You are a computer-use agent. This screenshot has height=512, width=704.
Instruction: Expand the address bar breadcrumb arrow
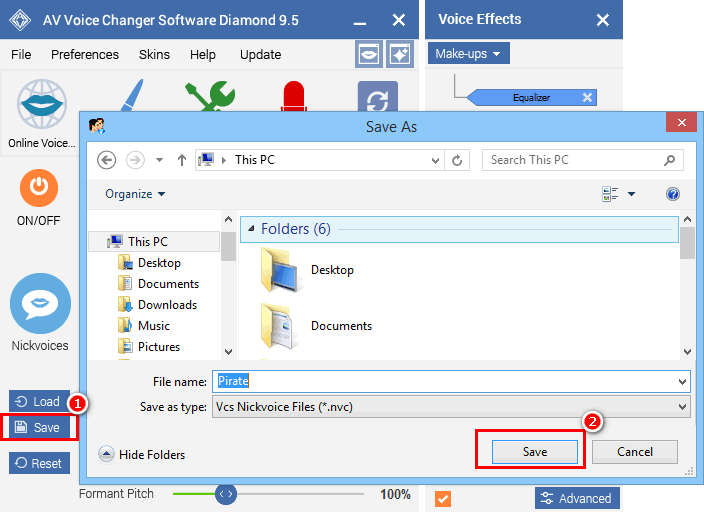coord(224,160)
